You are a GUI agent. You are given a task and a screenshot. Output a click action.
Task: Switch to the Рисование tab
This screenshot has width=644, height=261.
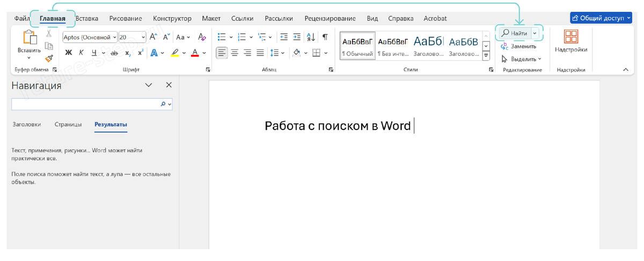click(126, 18)
